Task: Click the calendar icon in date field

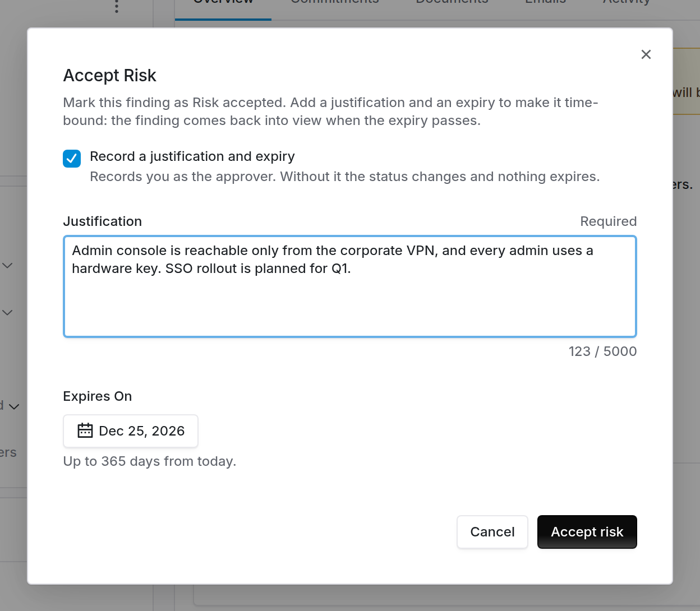Action: 85,431
